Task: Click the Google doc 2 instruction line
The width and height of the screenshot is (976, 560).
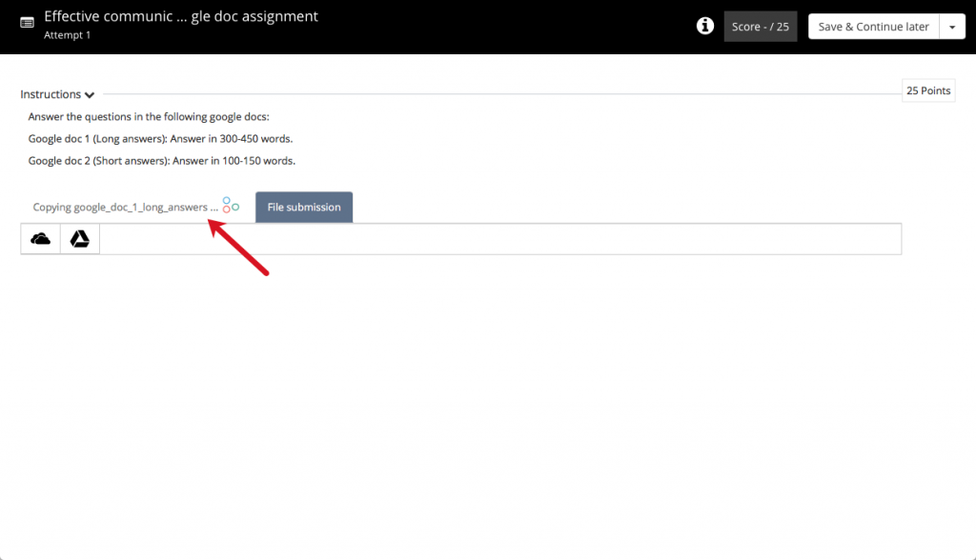Action: pyautogui.click(x=162, y=161)
